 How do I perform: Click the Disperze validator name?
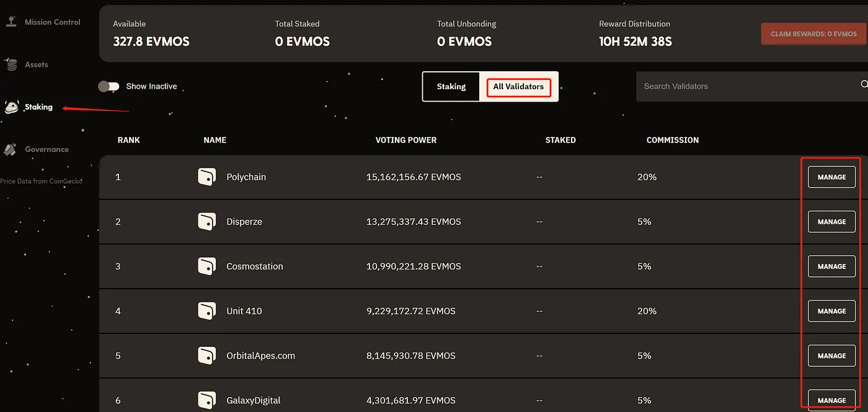click(244, 222)
